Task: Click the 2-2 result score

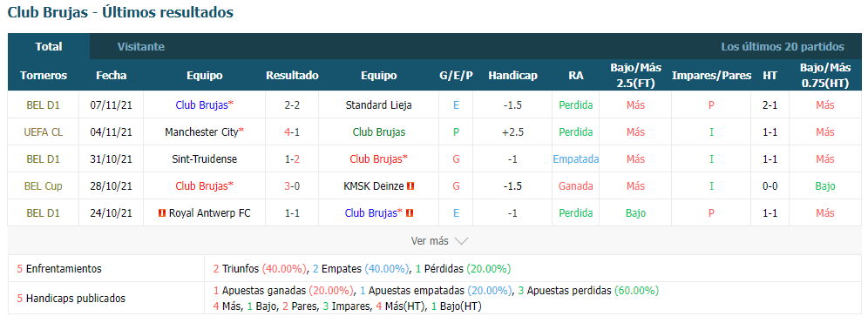Action: 292,104
